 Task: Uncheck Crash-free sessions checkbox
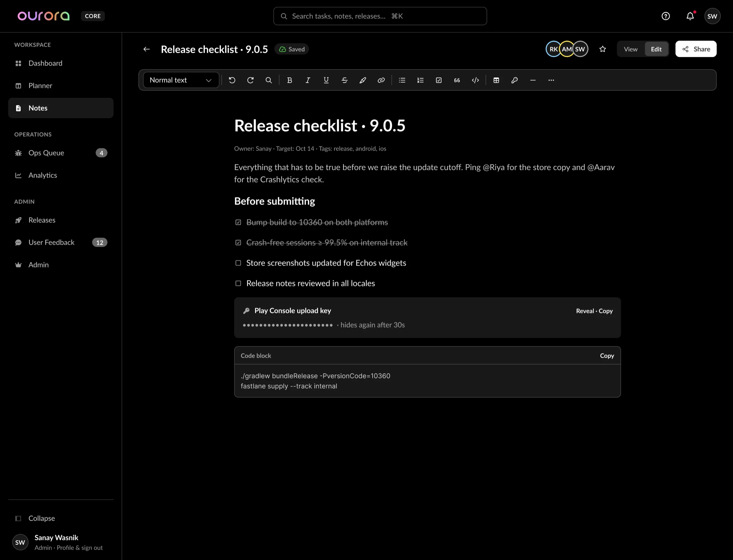[238, 243]
